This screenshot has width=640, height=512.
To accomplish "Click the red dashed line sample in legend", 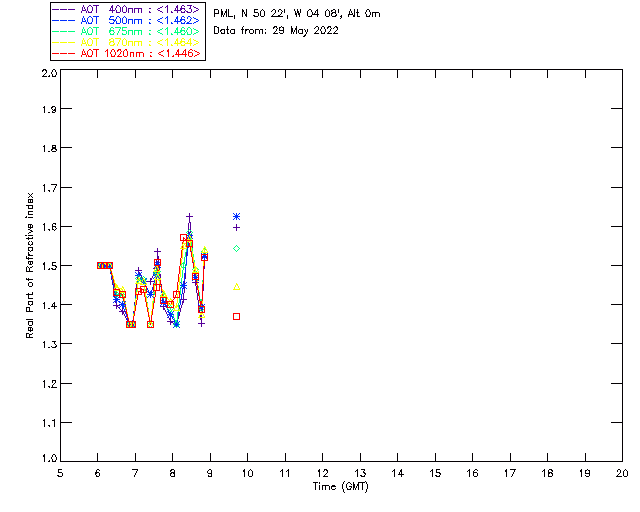I will (64, 53).
